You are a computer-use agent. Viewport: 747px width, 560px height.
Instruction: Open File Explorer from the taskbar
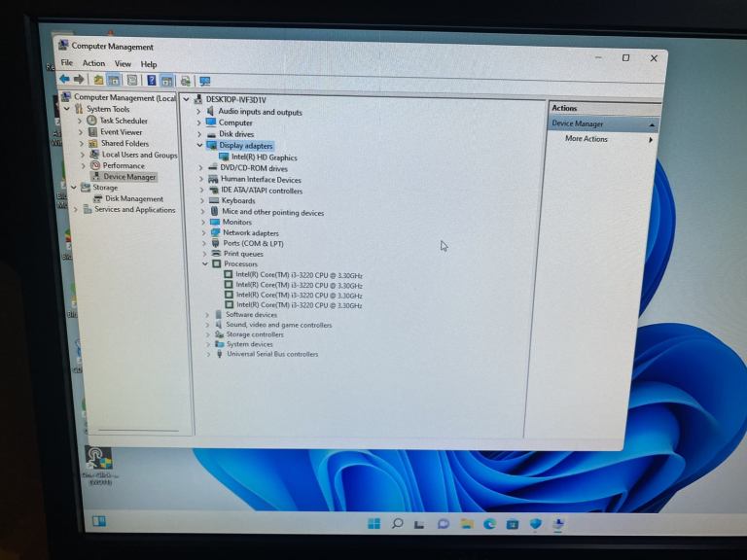click(x=466, y=524)
